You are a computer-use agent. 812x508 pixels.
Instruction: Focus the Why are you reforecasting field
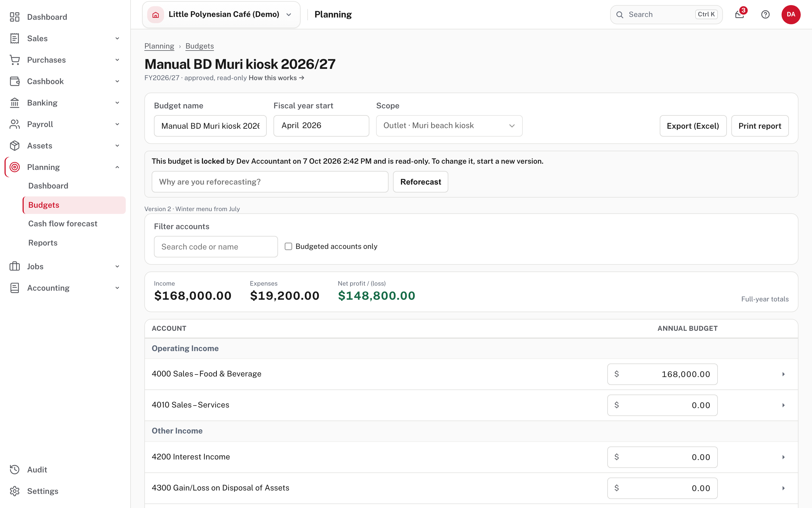point(270,182)
